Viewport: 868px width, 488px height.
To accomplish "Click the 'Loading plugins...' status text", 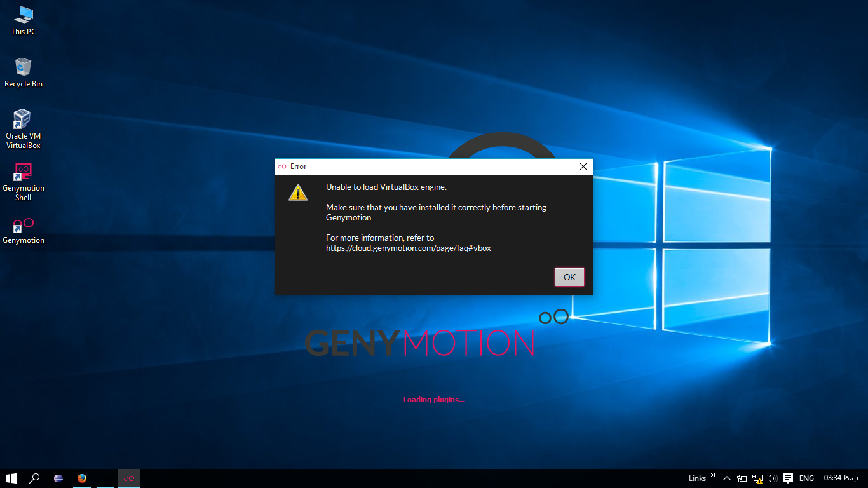I will point(434,400).
